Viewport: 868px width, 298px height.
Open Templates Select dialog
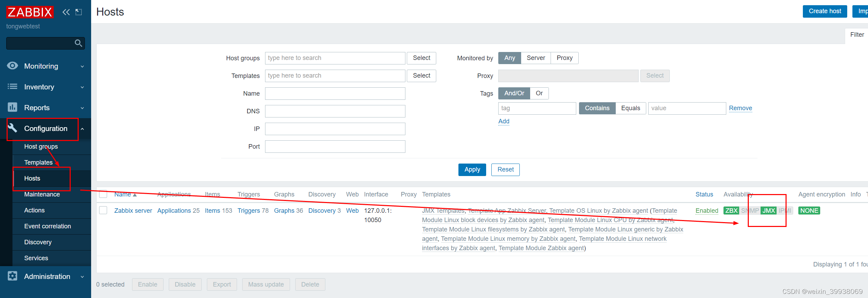pos(421,76)
